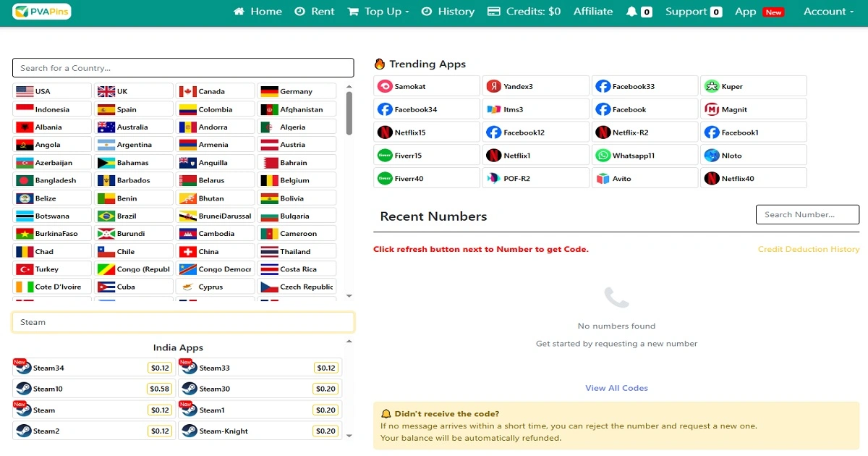
Task: Select the Samokat trending app
Action: click(427, 86)
